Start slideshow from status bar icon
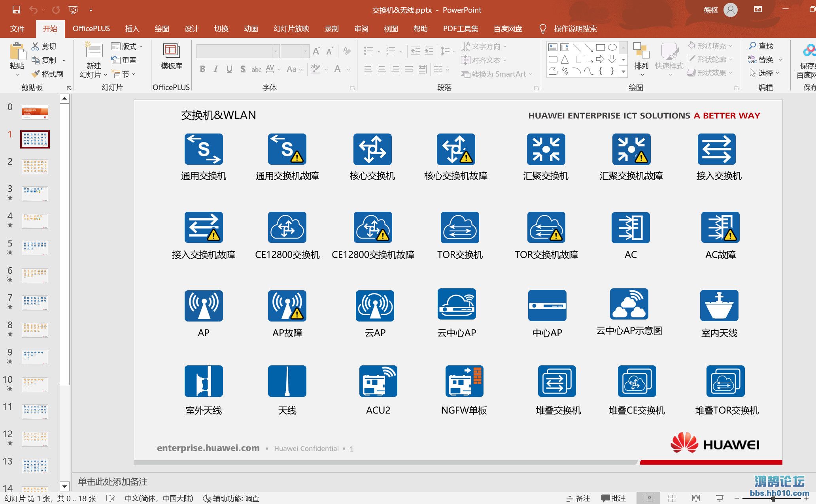816x504 pixels. [720, 498]
